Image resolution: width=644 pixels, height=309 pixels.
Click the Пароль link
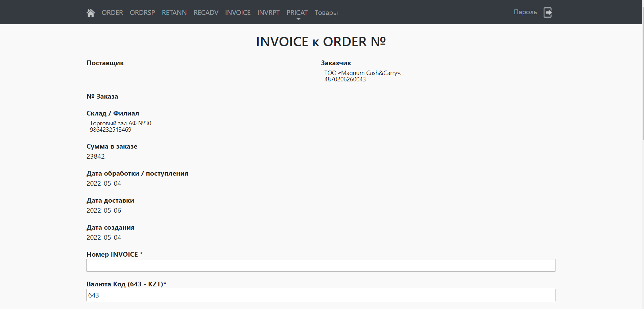coord(525,12)
